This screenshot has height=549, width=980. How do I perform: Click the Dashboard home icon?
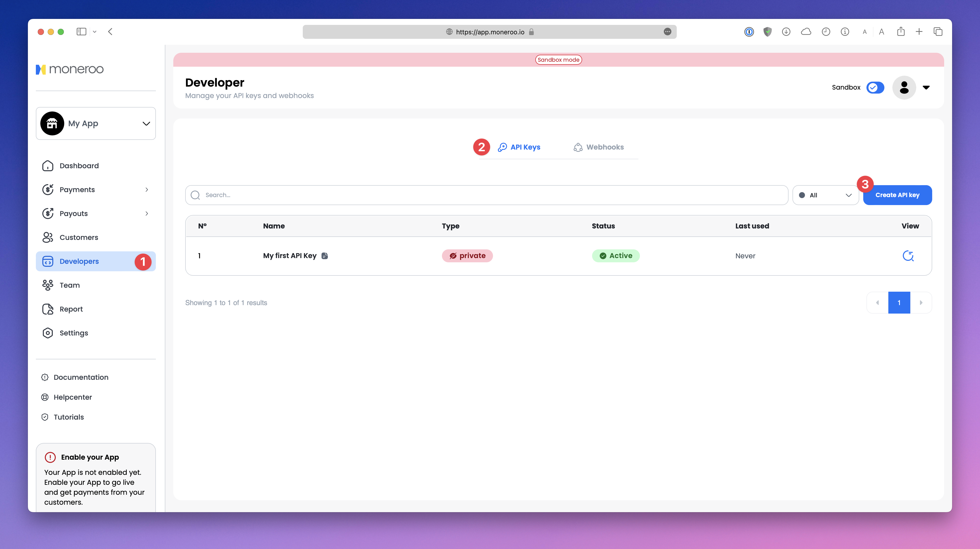coord(48,166)
